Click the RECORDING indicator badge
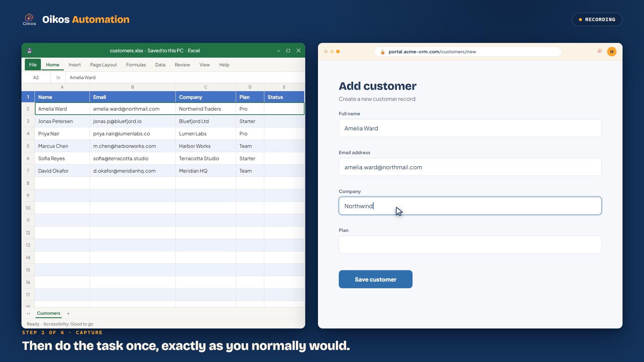 pos(597,19)
